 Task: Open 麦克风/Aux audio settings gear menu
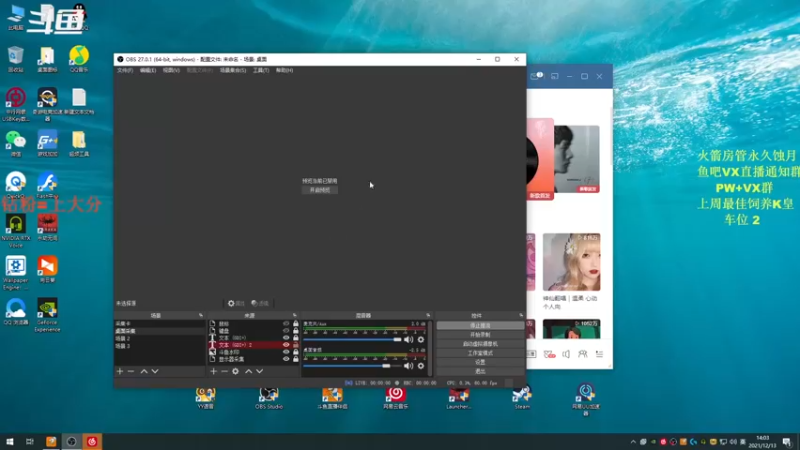[421, 339]
